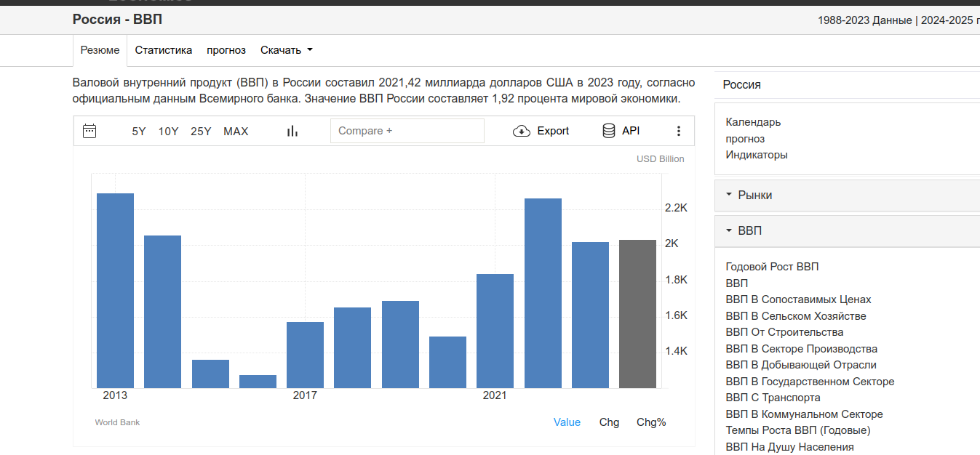Click the Export cloud download icon

point(522,131)
